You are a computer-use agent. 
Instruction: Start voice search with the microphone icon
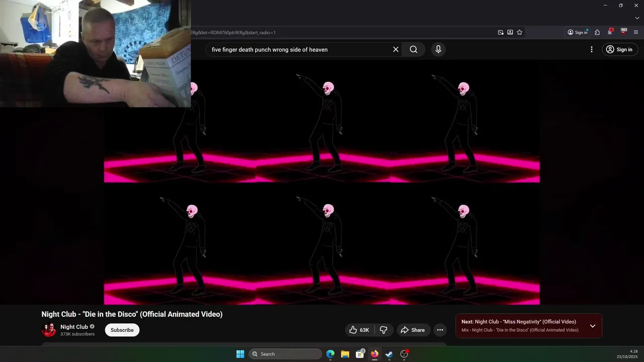click(438, 49)
